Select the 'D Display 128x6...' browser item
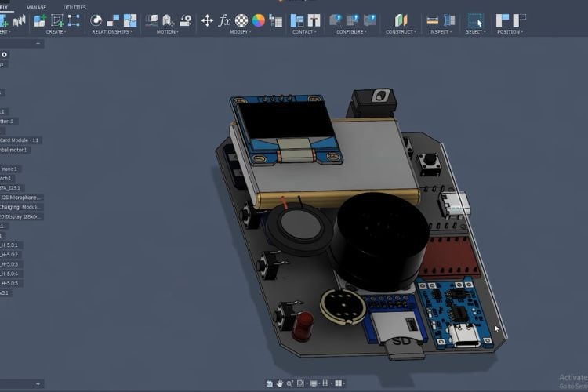 click(x=20, y=216)
